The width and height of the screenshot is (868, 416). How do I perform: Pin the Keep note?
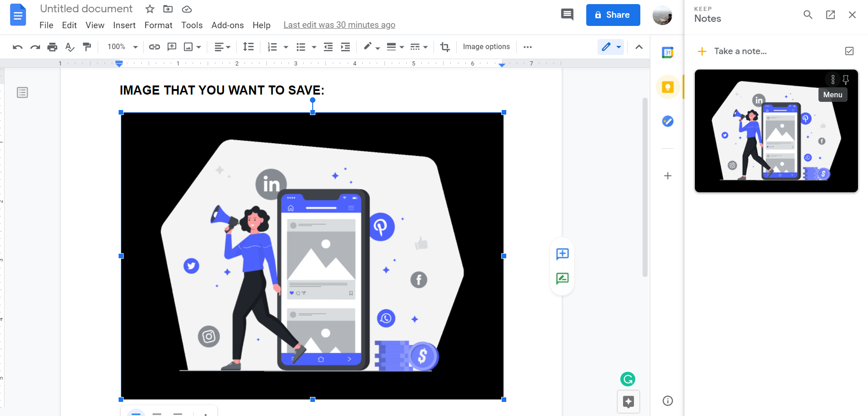tap(846, 80)
